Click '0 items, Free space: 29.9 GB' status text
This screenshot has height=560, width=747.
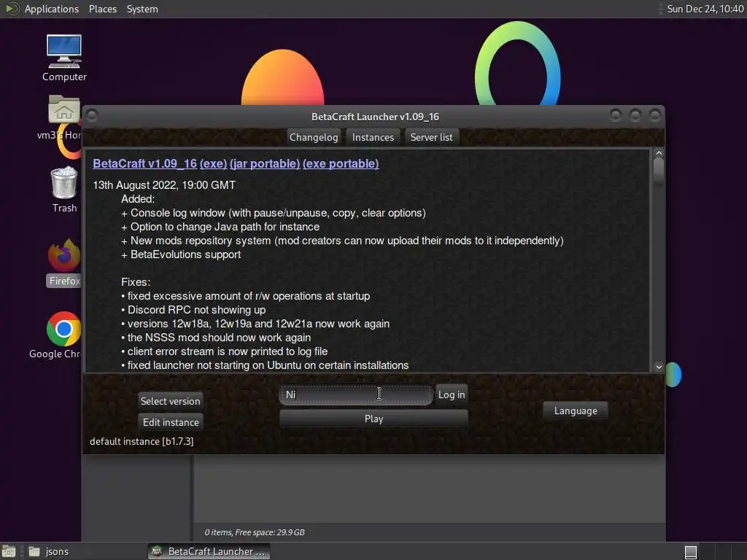[255, 532]
